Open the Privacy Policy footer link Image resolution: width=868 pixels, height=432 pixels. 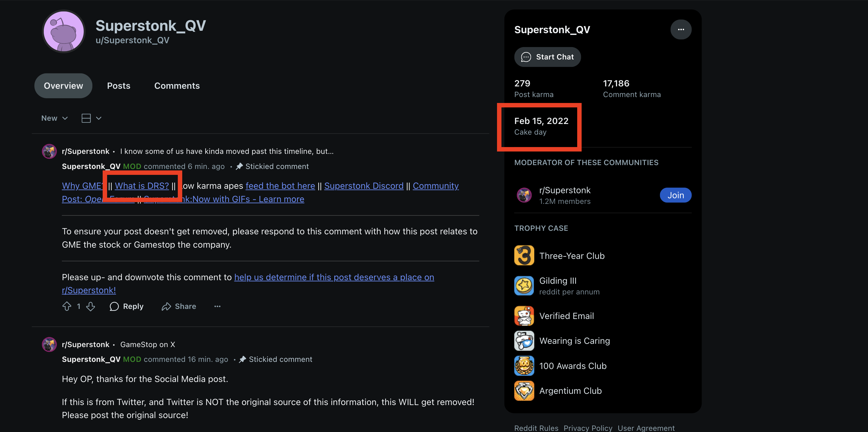588,428
